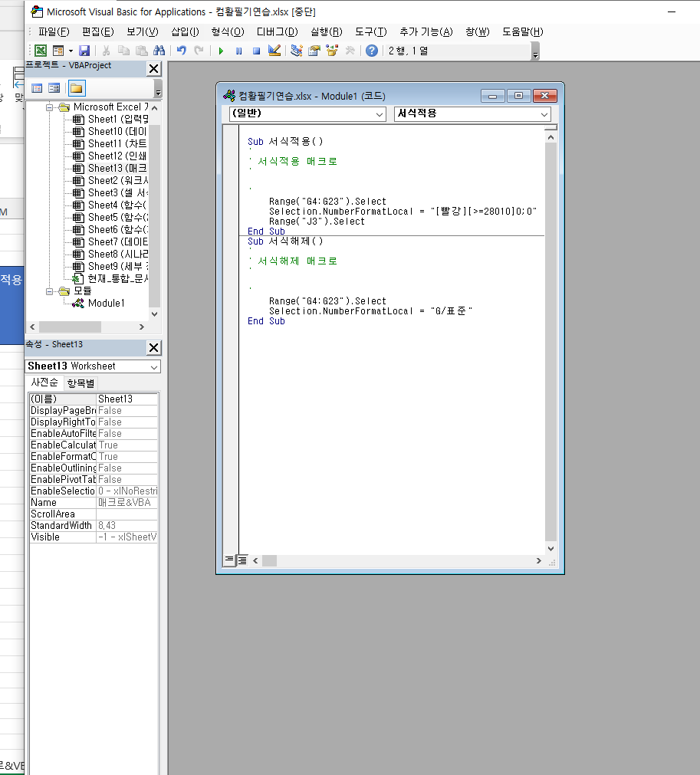The image size is (700, 775).
Task: Click the project tree scroll right arrow
Action: click(142, 327)
